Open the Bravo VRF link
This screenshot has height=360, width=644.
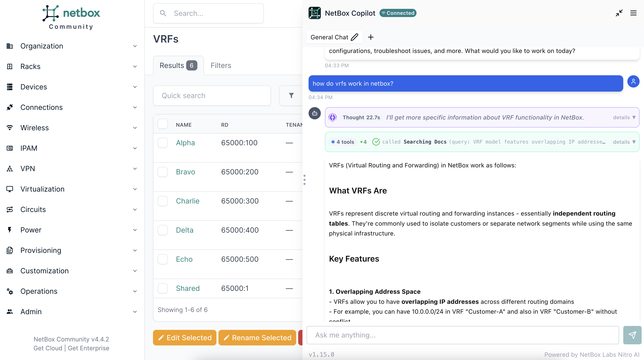[x=185, y=172]
